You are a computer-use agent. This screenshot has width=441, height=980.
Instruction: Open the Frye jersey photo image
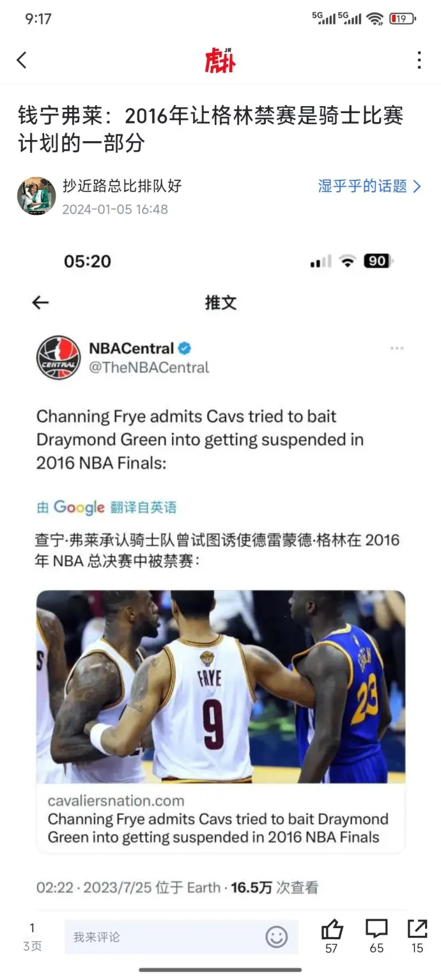(220, 687)
